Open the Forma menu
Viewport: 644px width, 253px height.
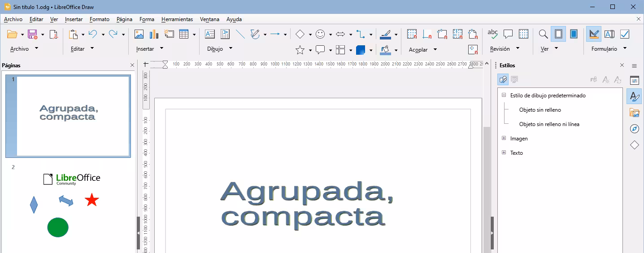[x=147, y=19]
